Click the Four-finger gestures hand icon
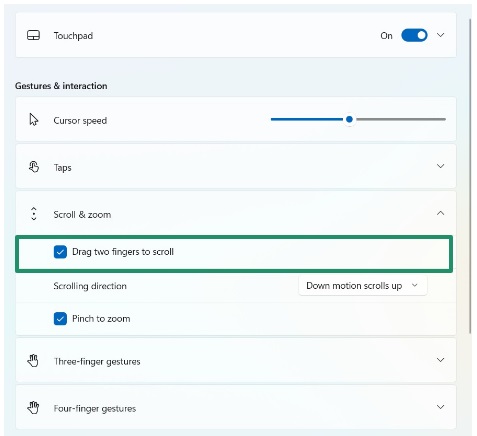The height and width of the screenshot is (436, 477). pyautogui.click(x=33, y=408)
